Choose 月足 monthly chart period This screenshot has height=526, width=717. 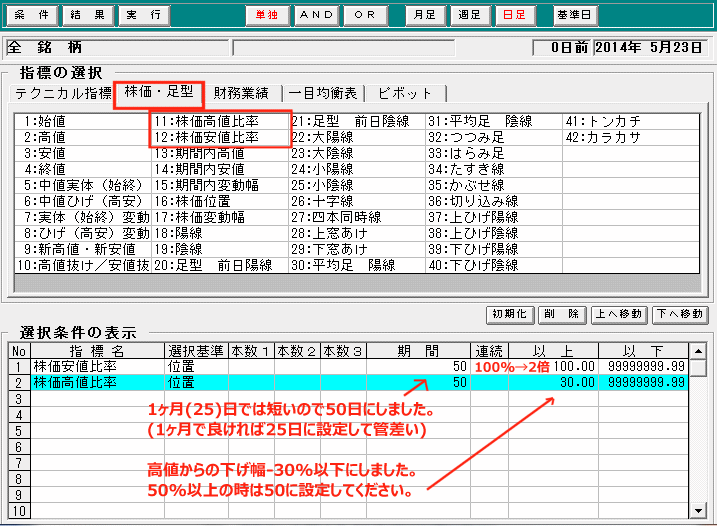point(428,16)
